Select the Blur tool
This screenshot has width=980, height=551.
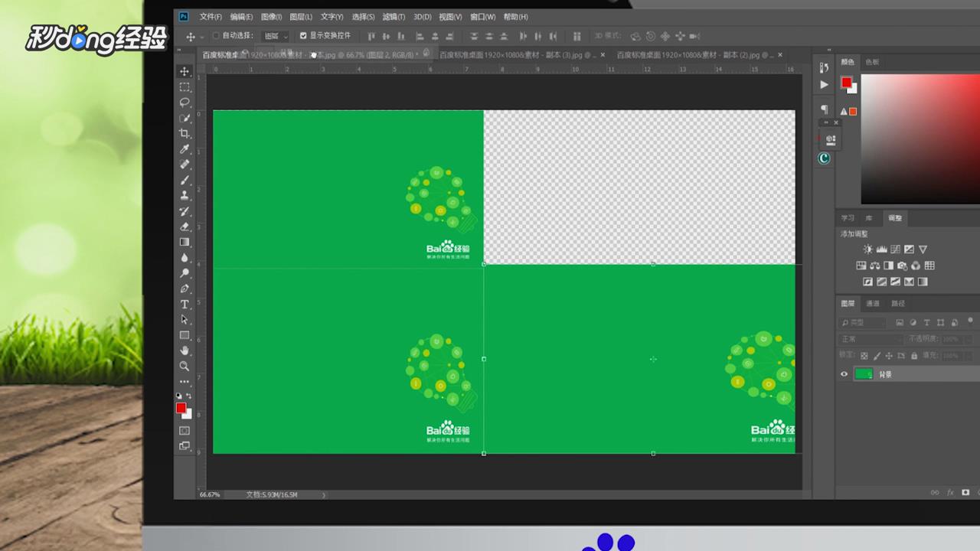tap(185, 258)
